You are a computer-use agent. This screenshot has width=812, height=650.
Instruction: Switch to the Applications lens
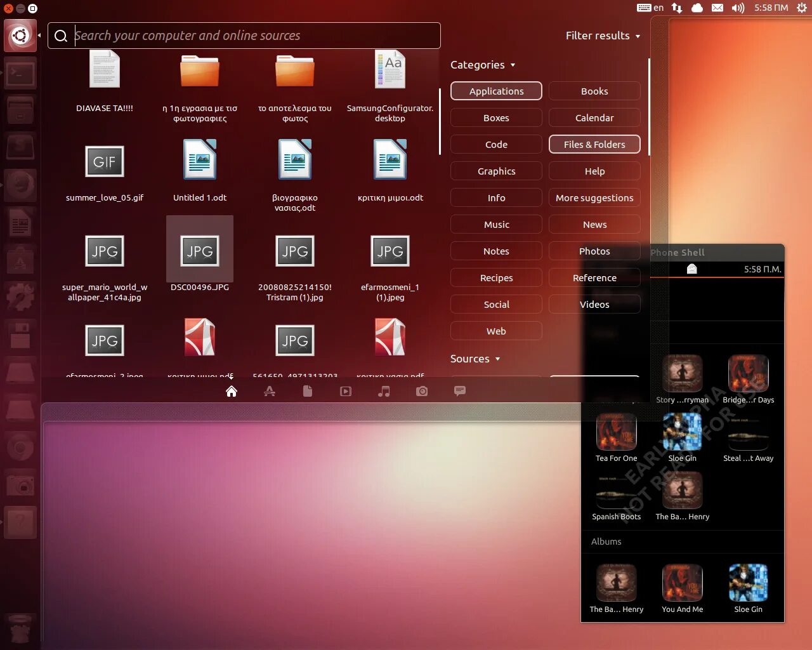pyautogui.click(x=270, y=391)
